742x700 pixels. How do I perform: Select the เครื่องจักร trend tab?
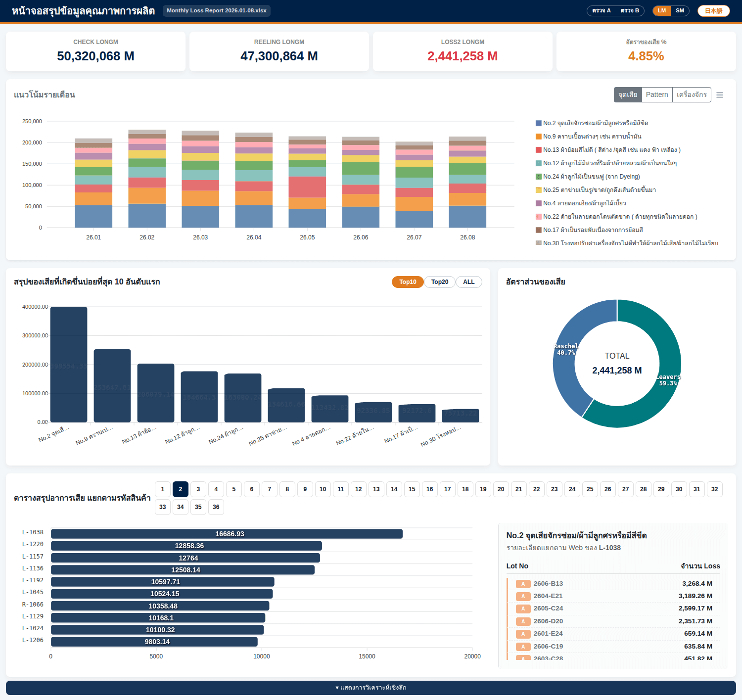coord(692,94)
